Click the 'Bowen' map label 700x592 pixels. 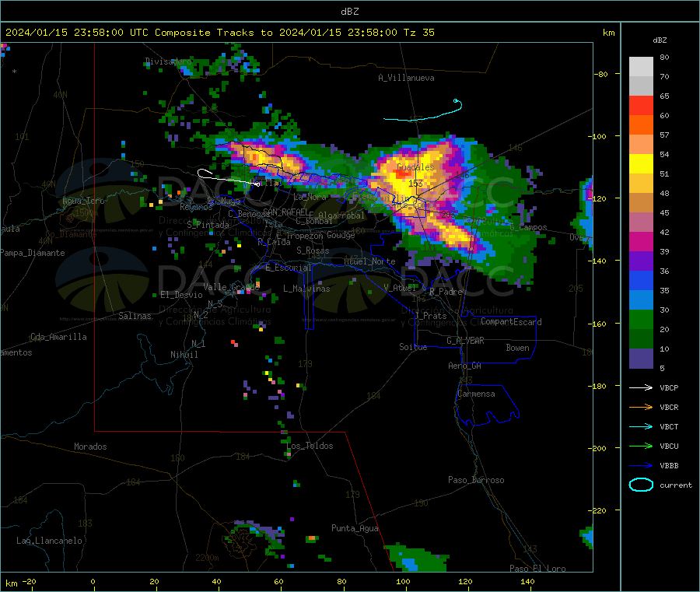(x=517, y=348)
